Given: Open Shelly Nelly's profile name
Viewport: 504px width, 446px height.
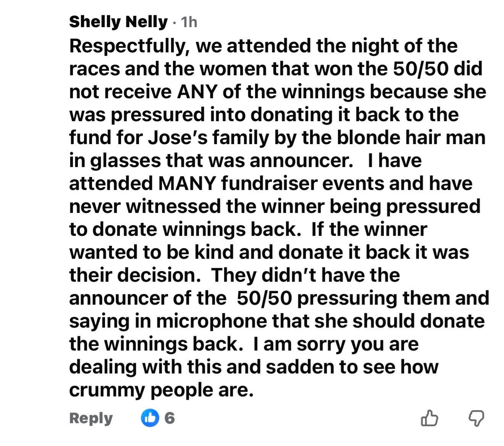Looking at the screenshot, I should tap(118, 22).
